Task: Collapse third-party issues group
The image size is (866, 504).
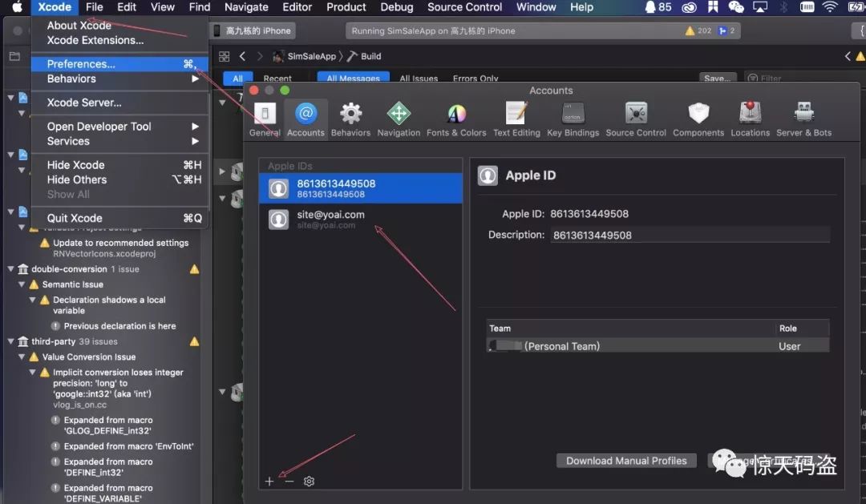Action: click(10, 341)
